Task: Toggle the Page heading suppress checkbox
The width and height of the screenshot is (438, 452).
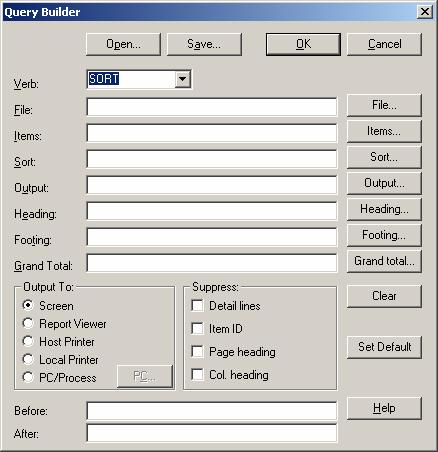Action: (197, 352)
